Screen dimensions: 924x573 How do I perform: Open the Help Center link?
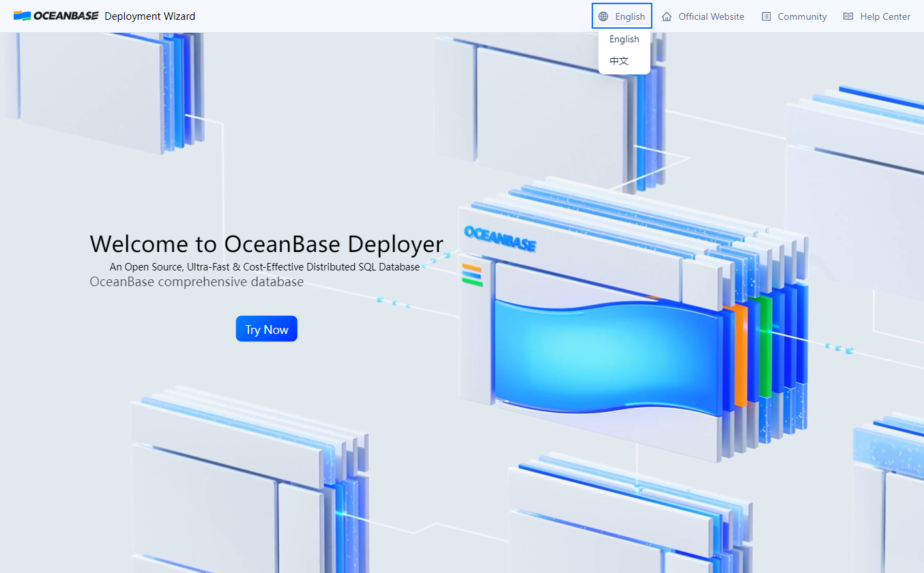click(885, 16)
